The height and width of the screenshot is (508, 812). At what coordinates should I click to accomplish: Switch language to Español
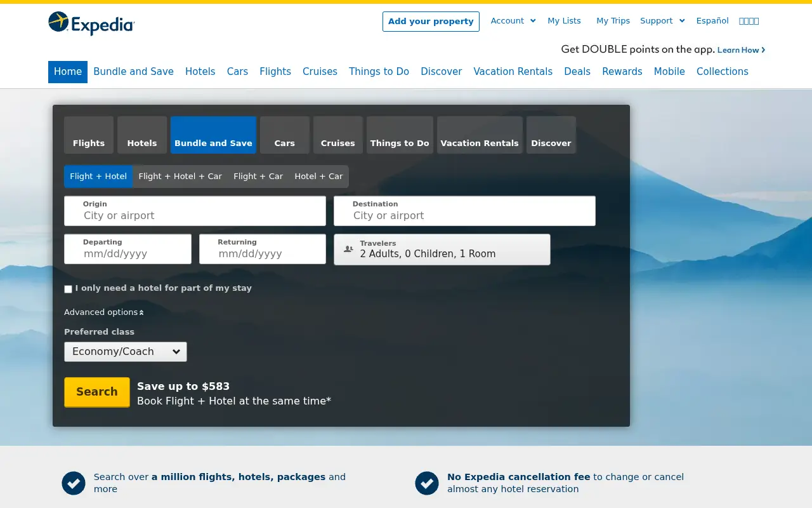coord(712,21)
